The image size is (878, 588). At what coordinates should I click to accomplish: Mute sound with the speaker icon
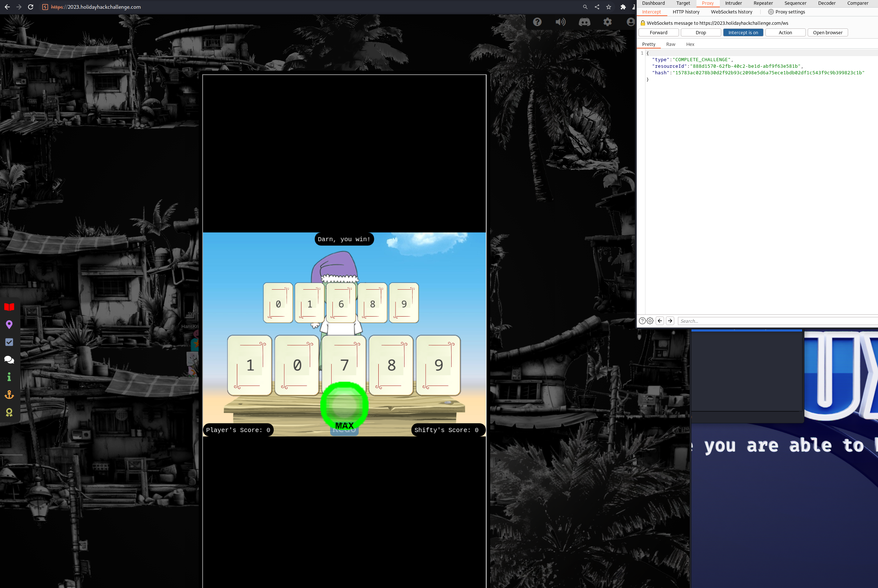(x=560, y=22)
